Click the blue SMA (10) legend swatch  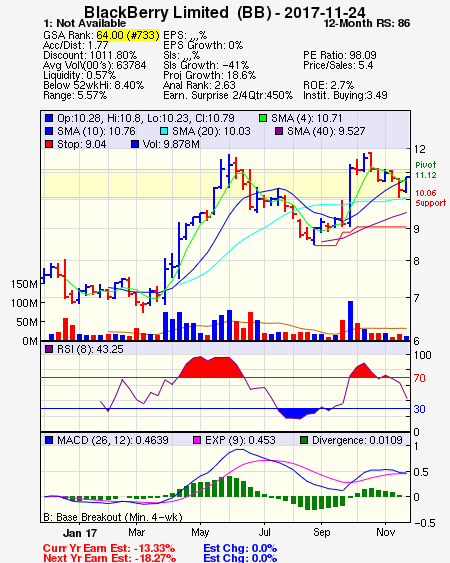49,131
